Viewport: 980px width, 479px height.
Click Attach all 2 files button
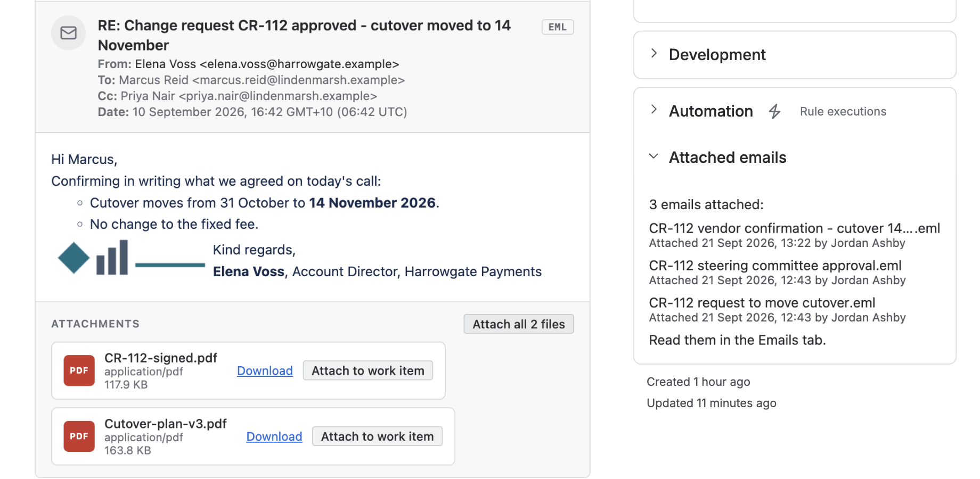(x=519, y=324)
